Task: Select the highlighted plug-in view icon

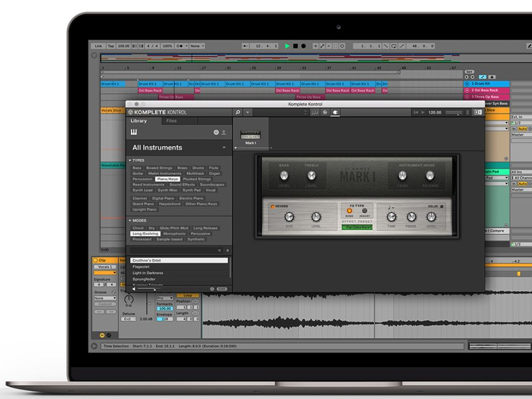Action: [335, 112]
